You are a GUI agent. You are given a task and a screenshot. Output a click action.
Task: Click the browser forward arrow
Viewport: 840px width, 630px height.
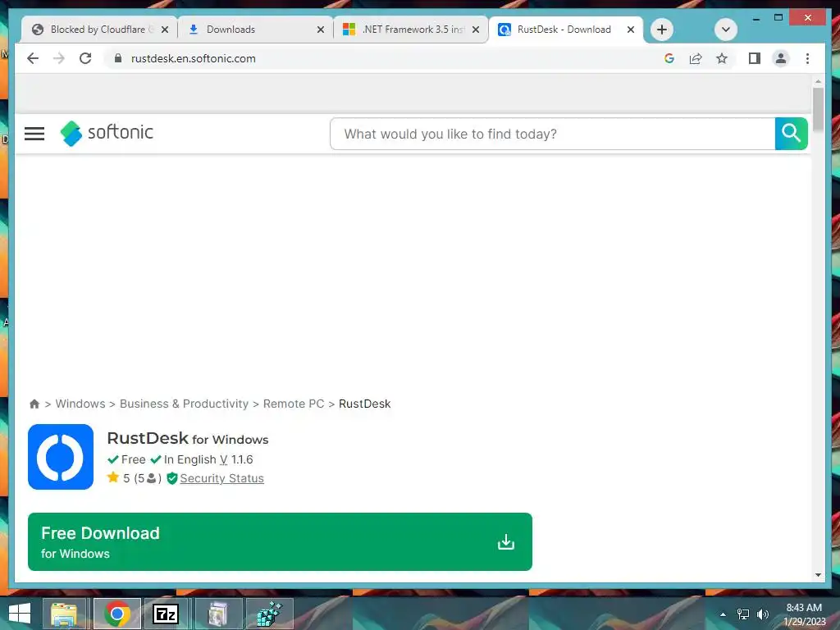(x=59, y=58)
